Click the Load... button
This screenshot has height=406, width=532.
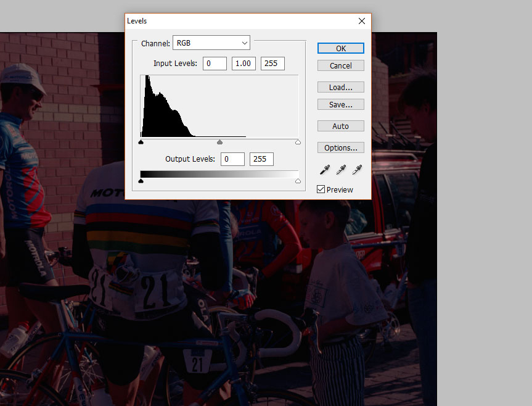(x=341, y=87)
